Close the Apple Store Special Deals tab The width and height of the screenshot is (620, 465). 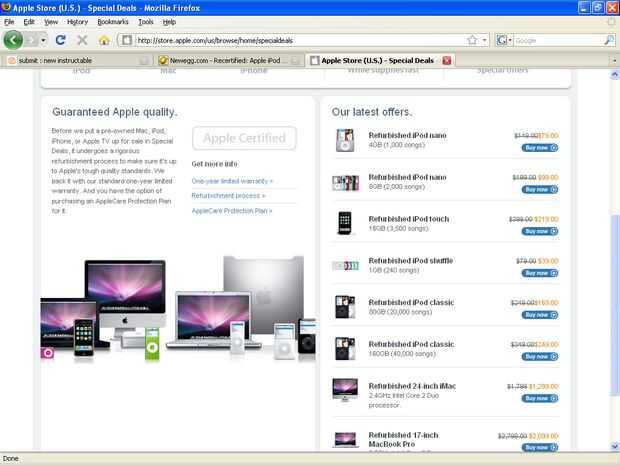(447, 60)
